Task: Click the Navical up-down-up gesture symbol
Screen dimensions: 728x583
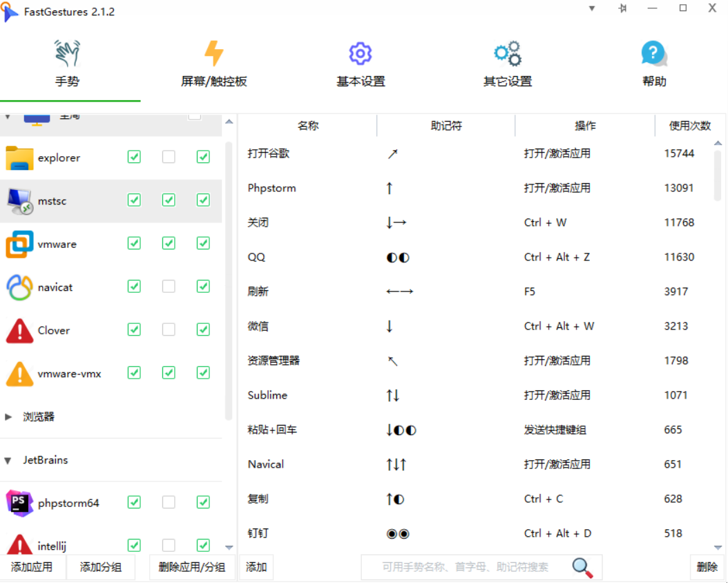Action: (x=396, y=464)
